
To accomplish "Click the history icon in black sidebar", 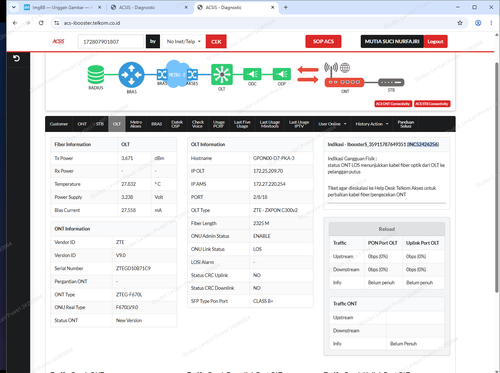I will pyautogui.click(x=16, y=59).
